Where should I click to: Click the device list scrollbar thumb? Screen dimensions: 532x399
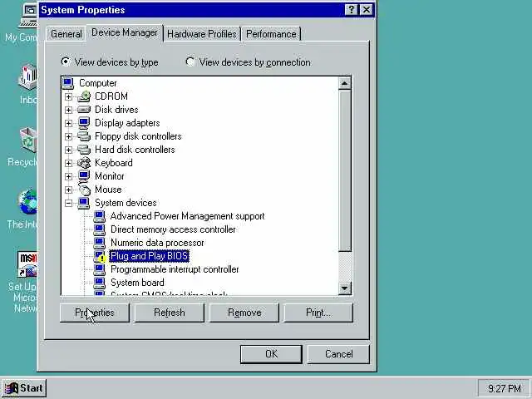[345, 170]
